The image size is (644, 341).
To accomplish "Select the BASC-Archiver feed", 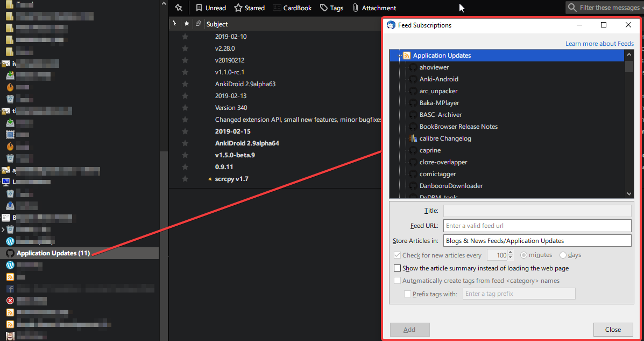I will pos(440,115).
